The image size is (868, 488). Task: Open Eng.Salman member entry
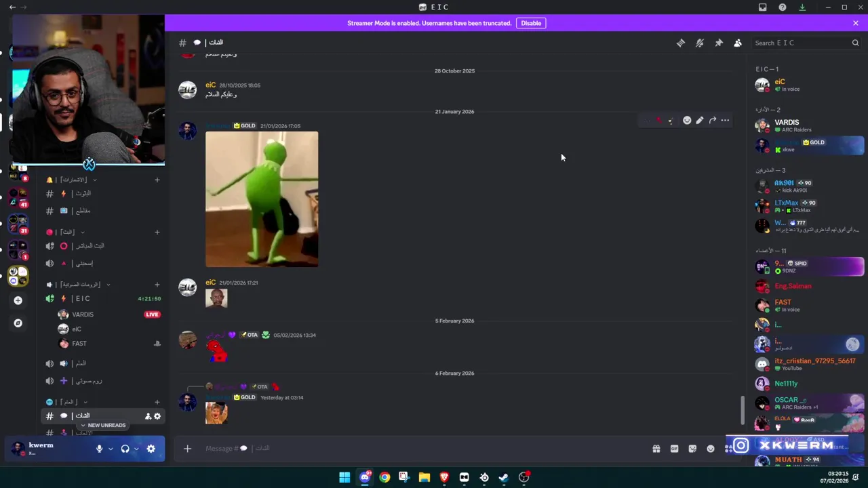[809, 286]
